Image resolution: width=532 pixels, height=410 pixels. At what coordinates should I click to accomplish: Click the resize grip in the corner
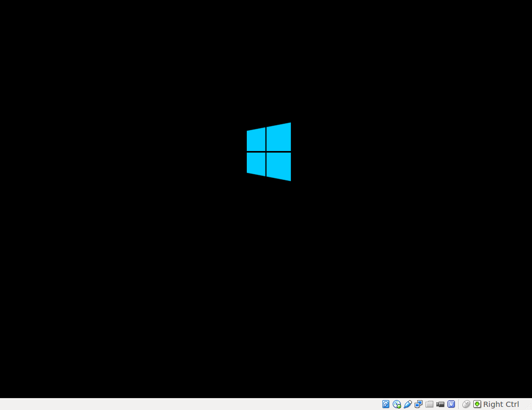[529, 407]
